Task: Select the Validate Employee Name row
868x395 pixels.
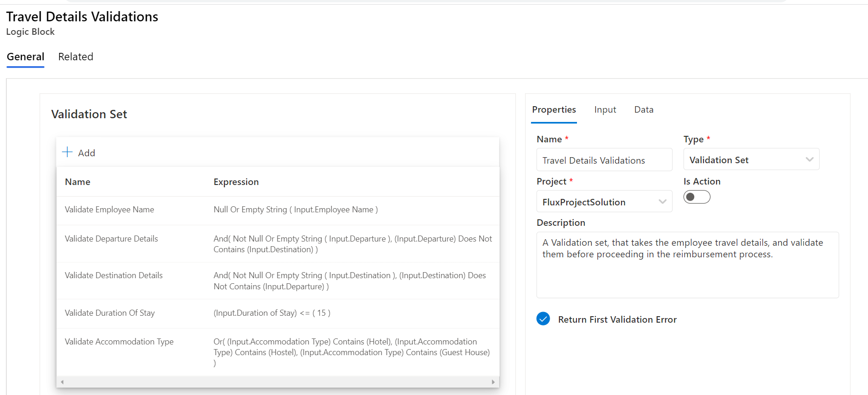Action: point(278,210)
